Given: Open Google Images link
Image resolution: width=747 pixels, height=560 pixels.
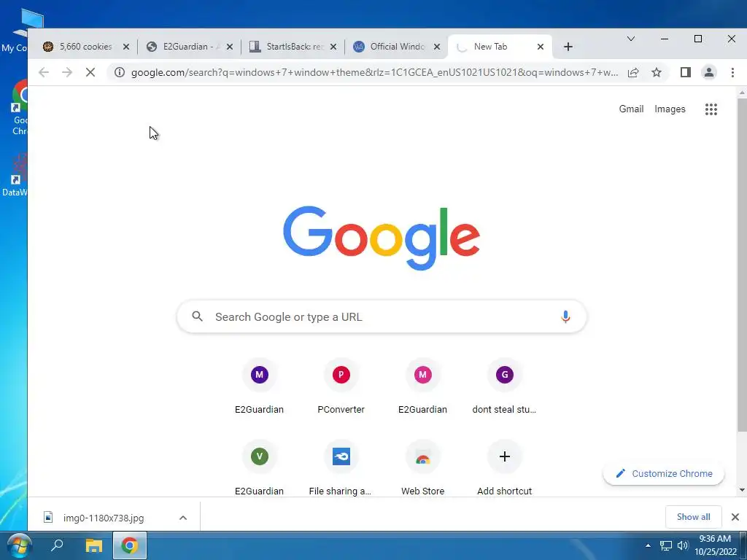Looking at the screenshot, I should (670, 109).
